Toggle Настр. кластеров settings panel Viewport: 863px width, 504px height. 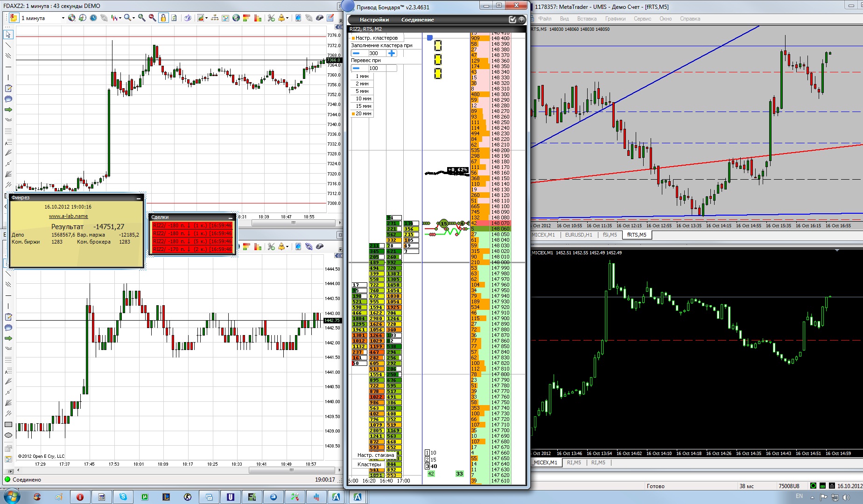point(377,38)
